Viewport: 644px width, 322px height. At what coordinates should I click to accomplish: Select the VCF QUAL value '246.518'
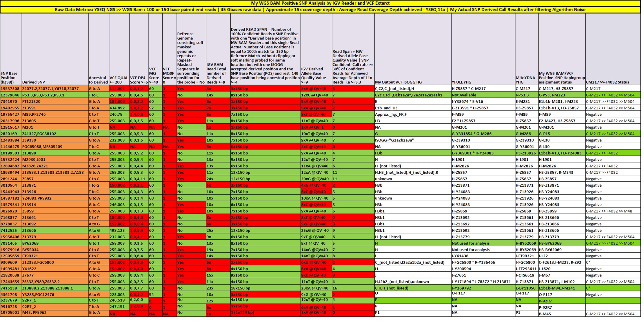click(119, 300)
